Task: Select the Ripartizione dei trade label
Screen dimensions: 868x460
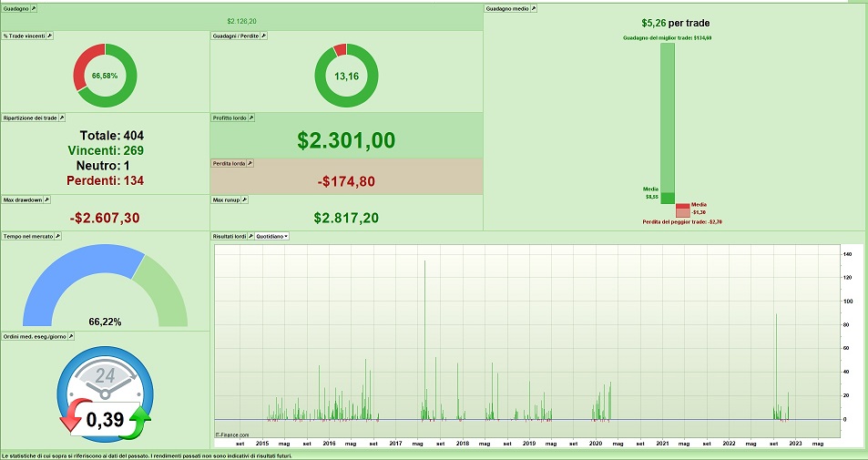Action: pos(30,118)
